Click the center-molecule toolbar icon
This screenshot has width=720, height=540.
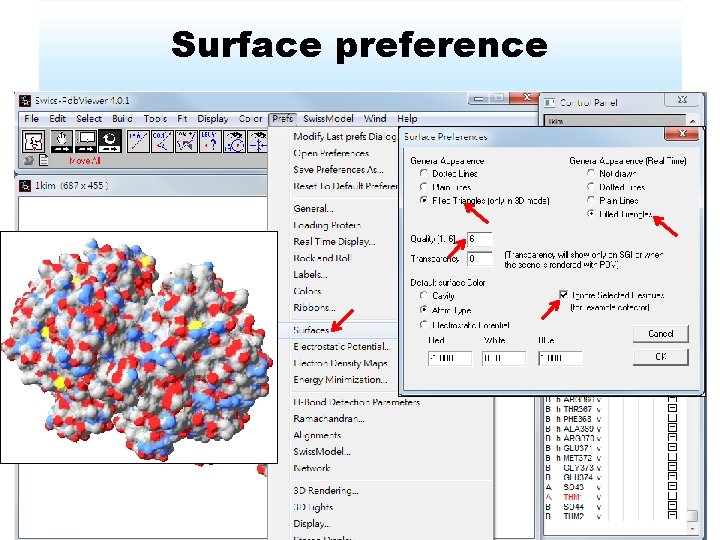pos(34,141)
